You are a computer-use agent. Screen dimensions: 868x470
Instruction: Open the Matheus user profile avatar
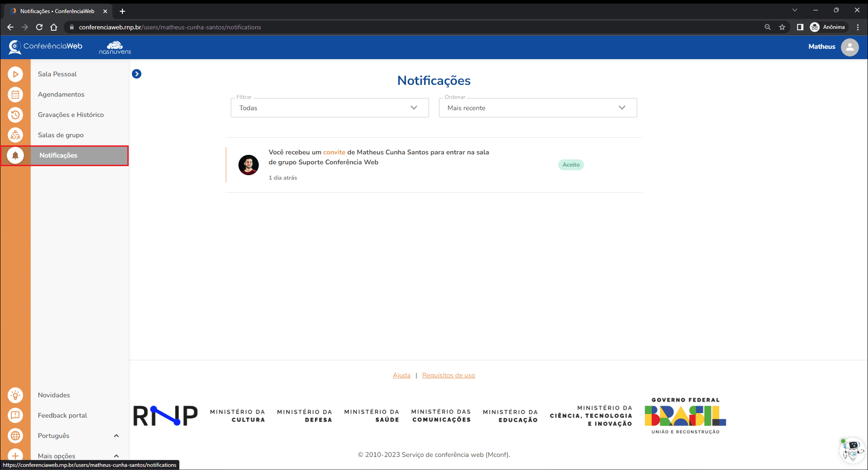849,47
